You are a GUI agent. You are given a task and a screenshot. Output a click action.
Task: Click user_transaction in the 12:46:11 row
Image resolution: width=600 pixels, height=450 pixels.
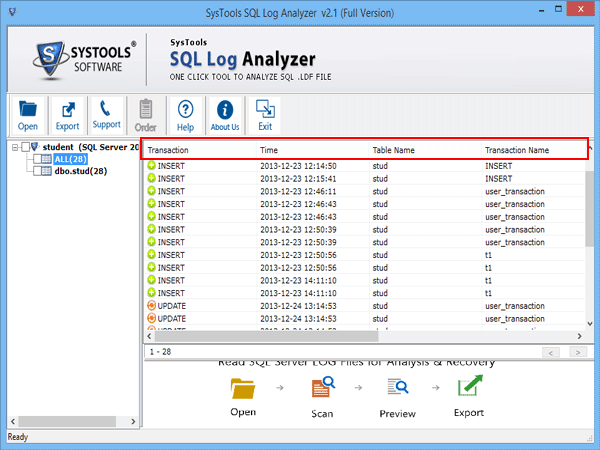[515, 191]
